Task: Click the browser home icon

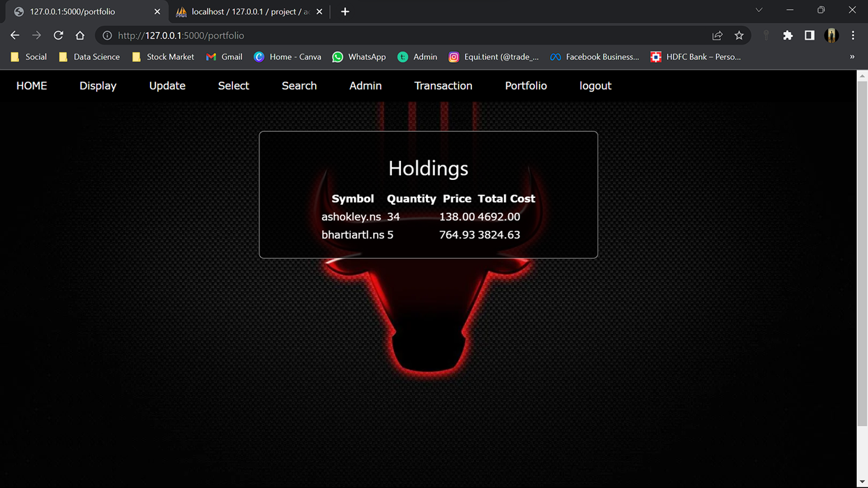Action: click(79, 34)
